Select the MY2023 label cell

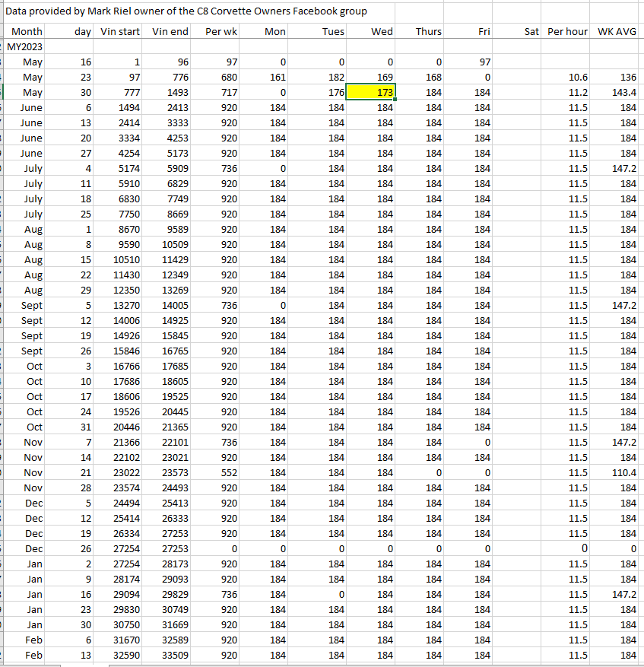pos(25,46)
